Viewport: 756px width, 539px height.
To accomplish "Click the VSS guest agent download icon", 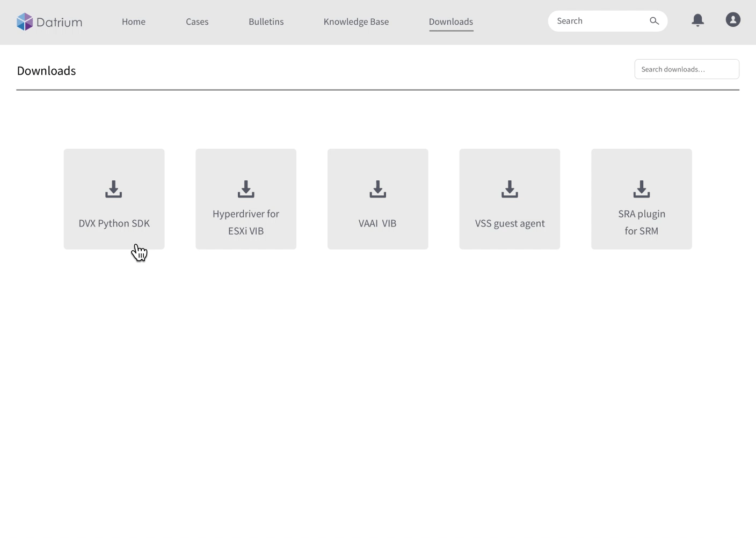I will click(x=510, y=189).
